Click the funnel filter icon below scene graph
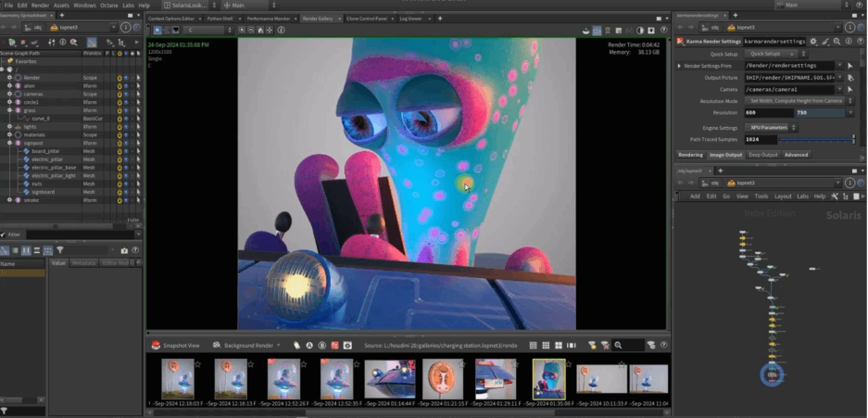This screenshot has width=868, height=418. point(60,250)
